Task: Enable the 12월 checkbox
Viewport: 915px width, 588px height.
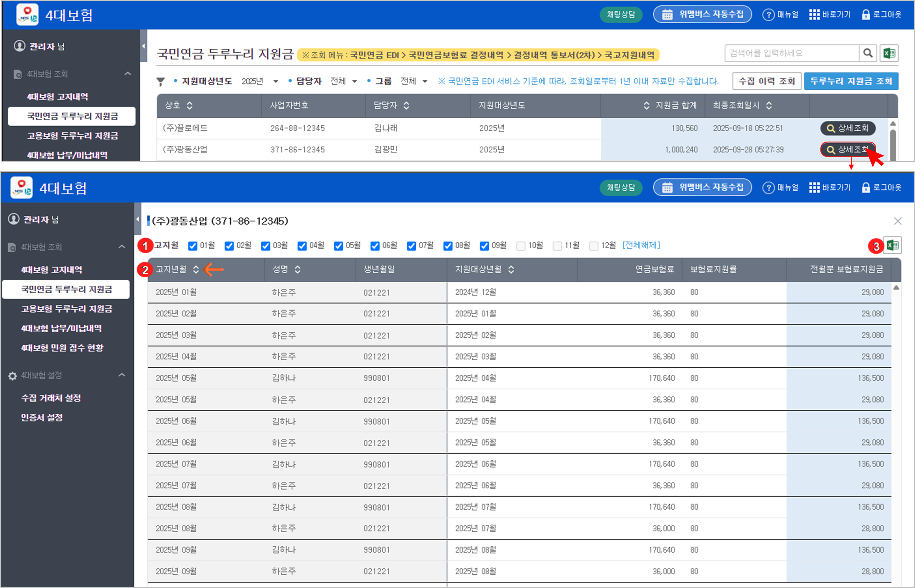Action: click(594, 246)
